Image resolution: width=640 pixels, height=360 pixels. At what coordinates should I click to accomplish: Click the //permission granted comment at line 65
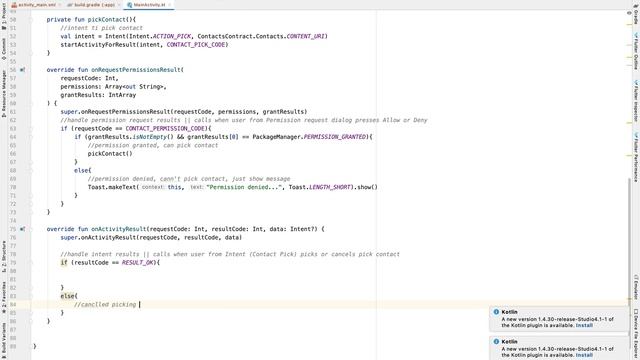coord(153,145)
